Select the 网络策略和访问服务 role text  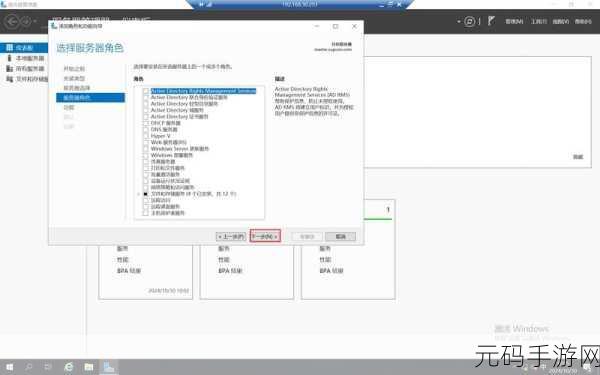click(x=173, y=188)
